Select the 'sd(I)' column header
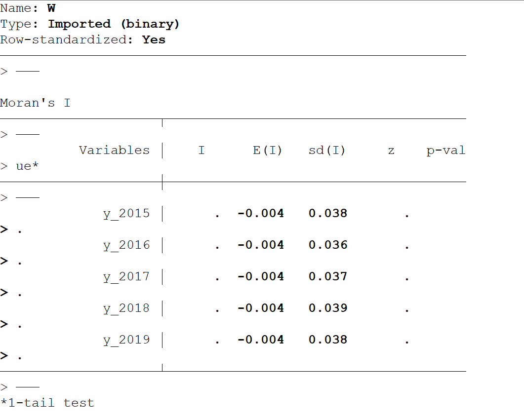Screen dimensions: 524x420 point(327,151)
